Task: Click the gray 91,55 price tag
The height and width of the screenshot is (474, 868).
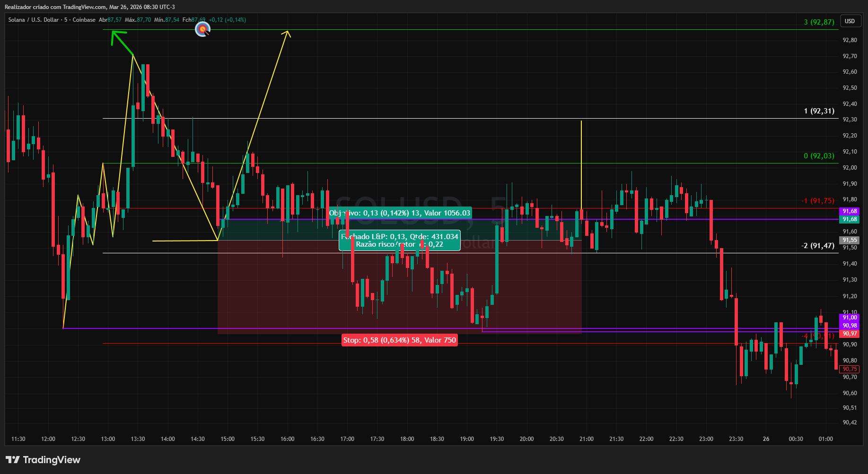Action: coord(850,240)
